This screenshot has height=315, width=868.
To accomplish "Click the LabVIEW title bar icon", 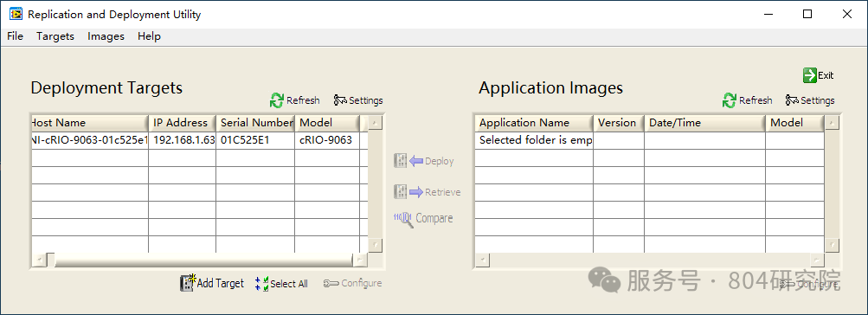I will pos(16,15).
